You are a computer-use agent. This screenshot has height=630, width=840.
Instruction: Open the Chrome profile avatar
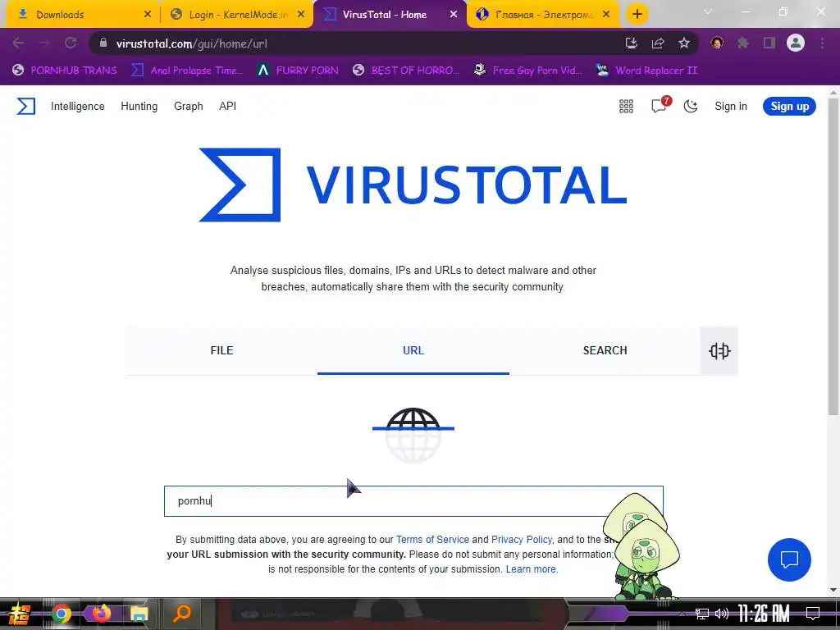pos(796,43)
